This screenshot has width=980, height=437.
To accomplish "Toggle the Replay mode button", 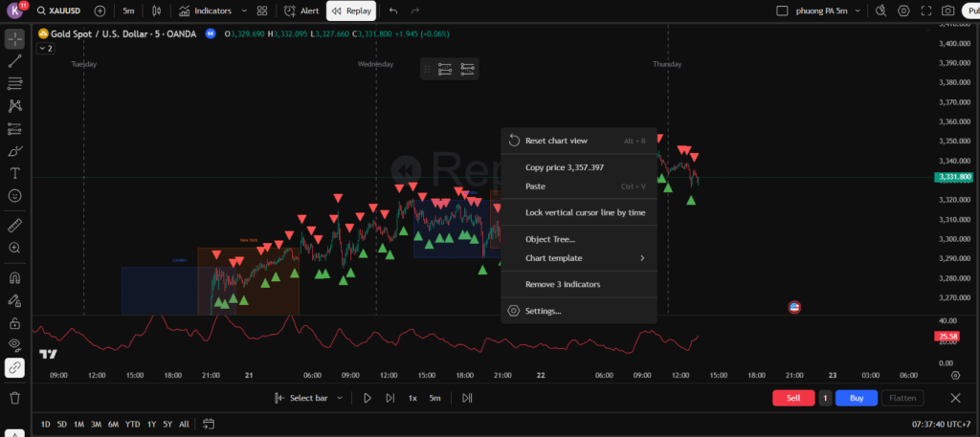I will tap(351, 11).
